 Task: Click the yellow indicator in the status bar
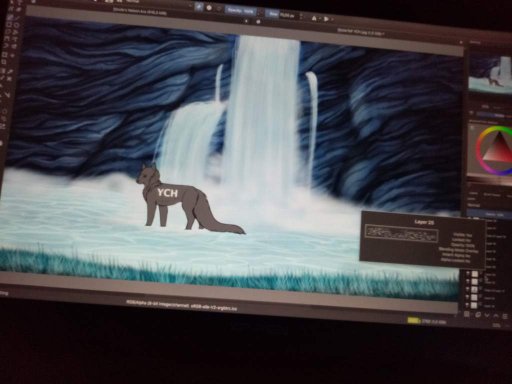[x=414, y=321]
